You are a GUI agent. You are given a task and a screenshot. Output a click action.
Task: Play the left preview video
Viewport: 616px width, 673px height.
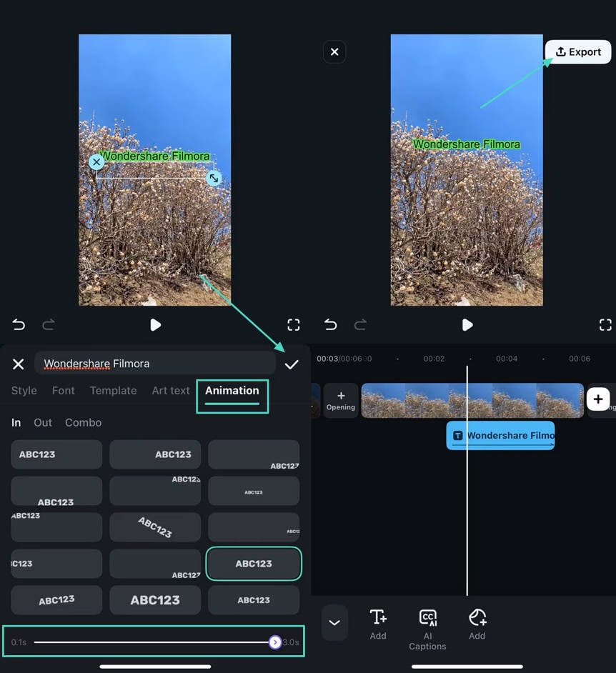coord(156,325)
